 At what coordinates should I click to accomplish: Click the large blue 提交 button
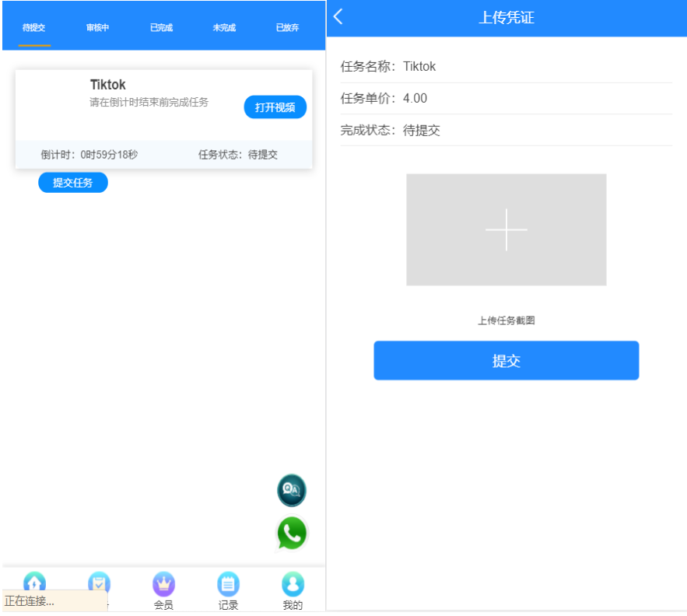[506, 361]
